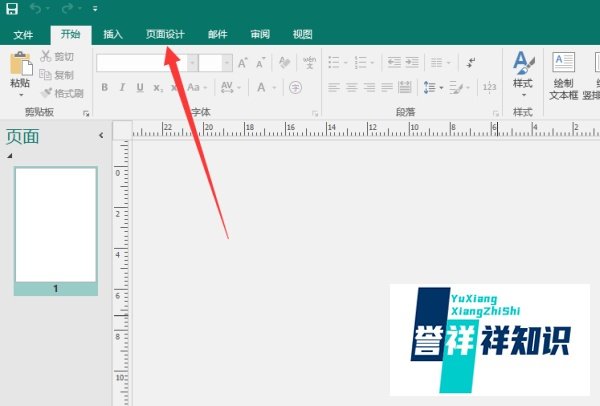This screenshot has width=600, height=406.
Task: Click the Undo arrow icon
Action: [x=35, y=8]
